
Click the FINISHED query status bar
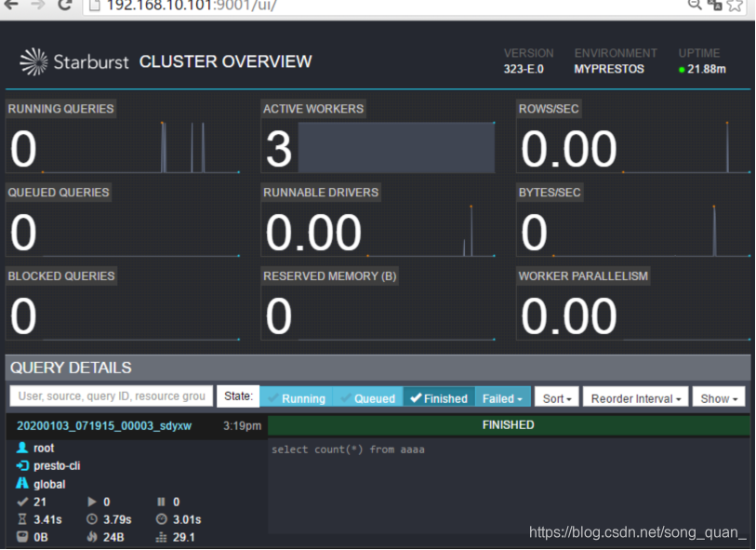click(x=509, y=425)
